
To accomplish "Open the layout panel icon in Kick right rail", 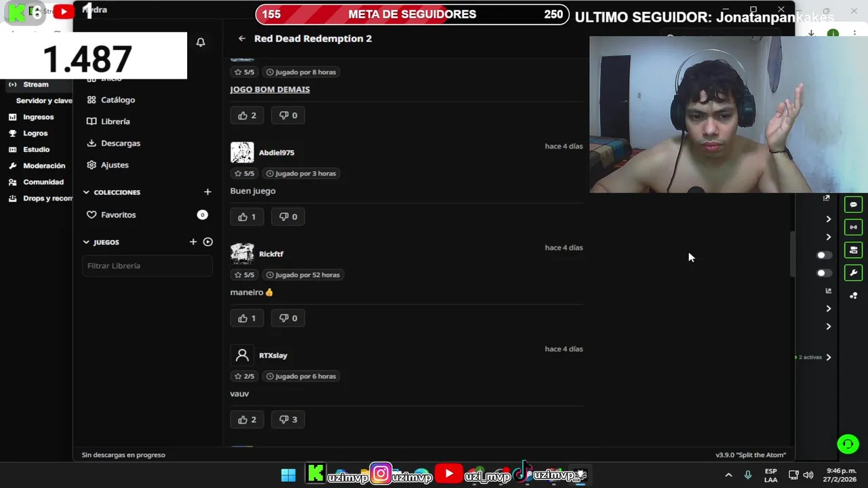I will pos(853,250).
